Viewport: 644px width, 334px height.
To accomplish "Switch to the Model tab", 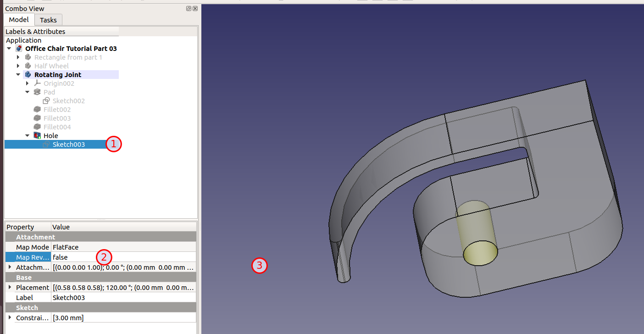I will [x=19, y=20].
